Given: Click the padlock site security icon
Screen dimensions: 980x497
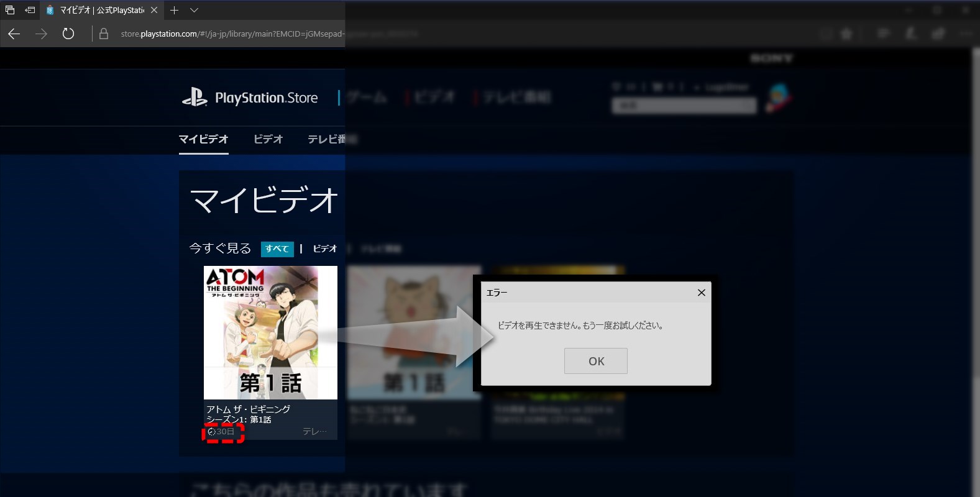Looking at the screenshot, I should point(104,34).
